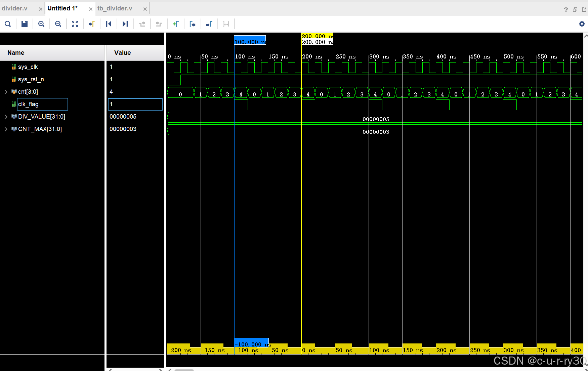Go to last time of waveform
The image size is (588, 371).
(x=125, y=24)
